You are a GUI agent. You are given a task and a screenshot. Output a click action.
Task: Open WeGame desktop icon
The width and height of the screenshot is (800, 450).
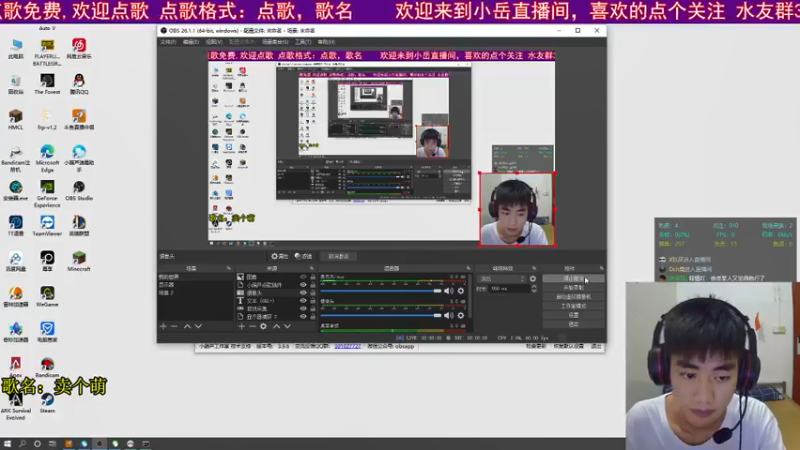47,296
